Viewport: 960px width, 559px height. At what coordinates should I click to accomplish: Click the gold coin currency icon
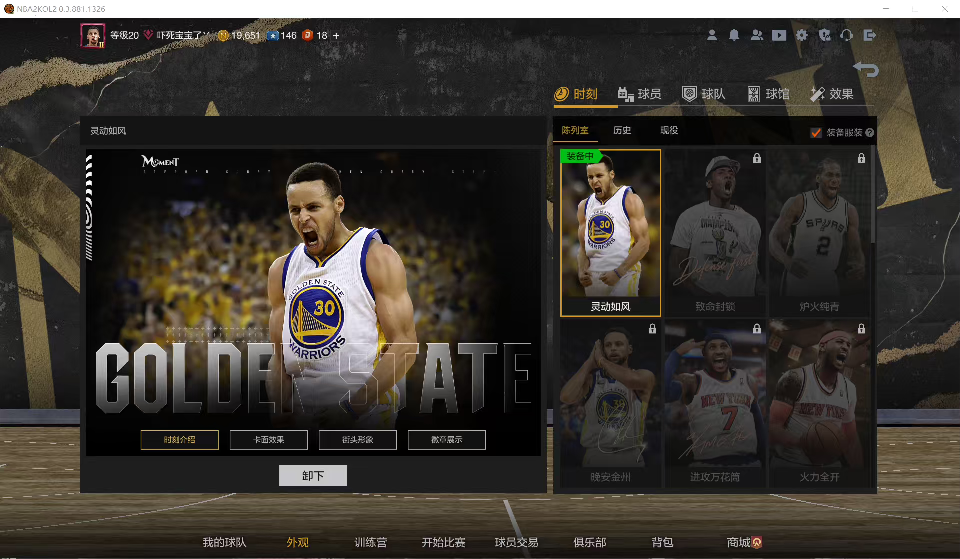[223, 36]
